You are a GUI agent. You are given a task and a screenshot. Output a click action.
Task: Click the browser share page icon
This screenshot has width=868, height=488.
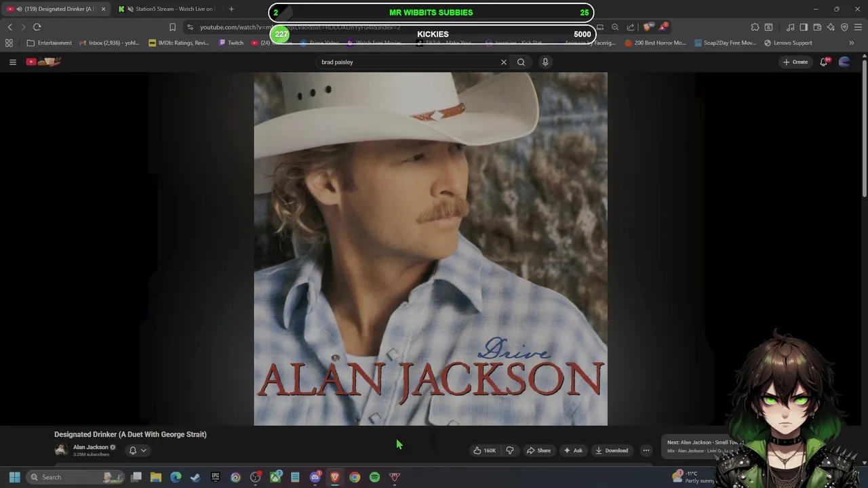(631, 27)
